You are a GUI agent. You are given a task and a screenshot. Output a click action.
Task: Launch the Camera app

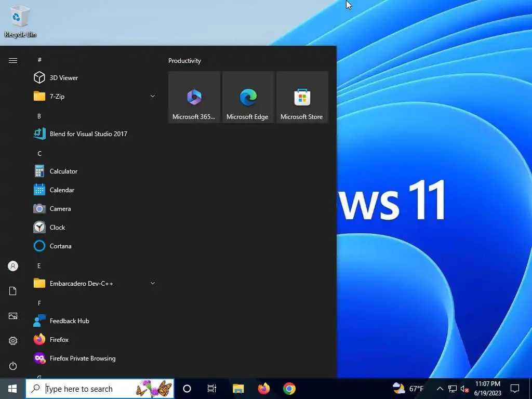[x=95, y=209]
